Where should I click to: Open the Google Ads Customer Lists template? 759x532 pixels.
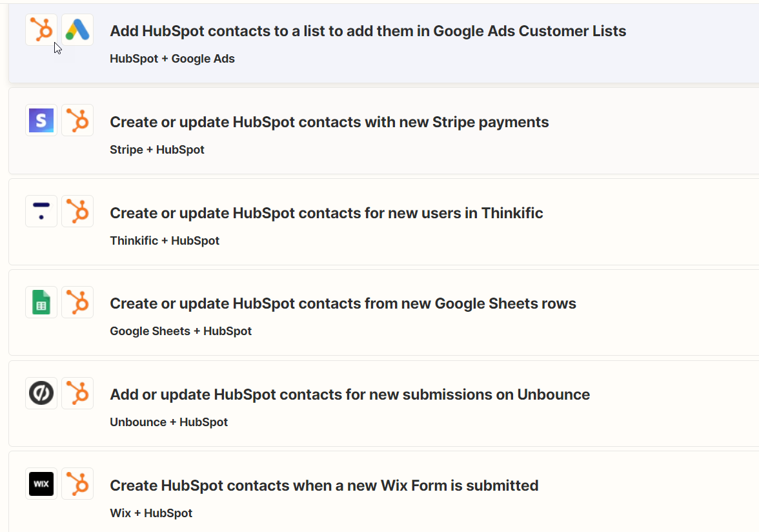point(368,30)
